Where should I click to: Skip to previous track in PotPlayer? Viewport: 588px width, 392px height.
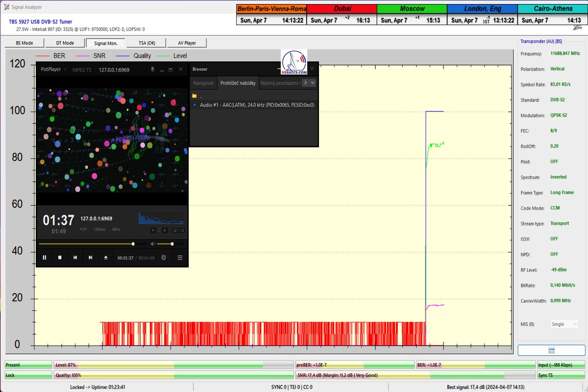tap(75, 258)
